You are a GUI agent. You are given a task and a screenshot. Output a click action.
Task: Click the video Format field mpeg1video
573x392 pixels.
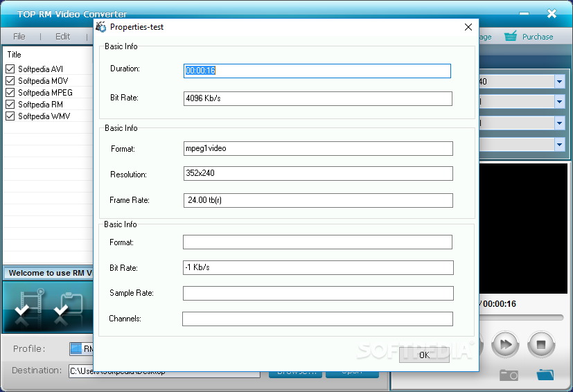pyautogui.click(x=318, y=148)
